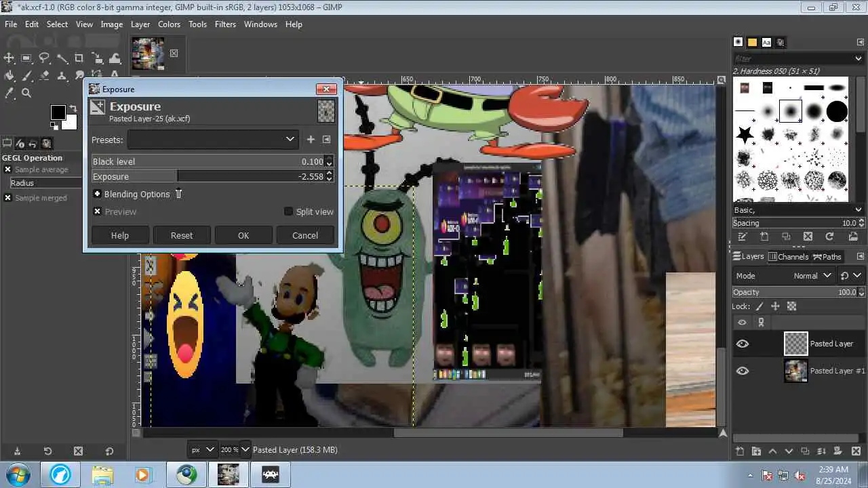
Task: Open the Undo History tab
Action: (x=33, y=144)
